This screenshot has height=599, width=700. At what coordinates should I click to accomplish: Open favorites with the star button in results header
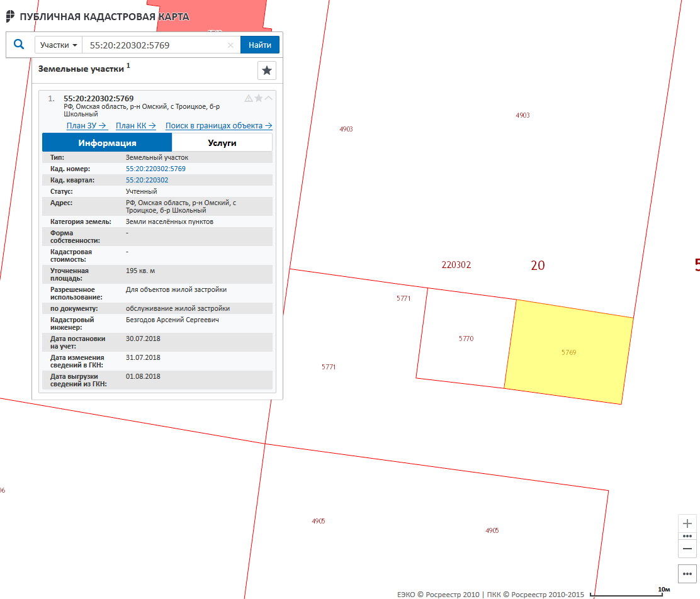[x=267, y=70]
